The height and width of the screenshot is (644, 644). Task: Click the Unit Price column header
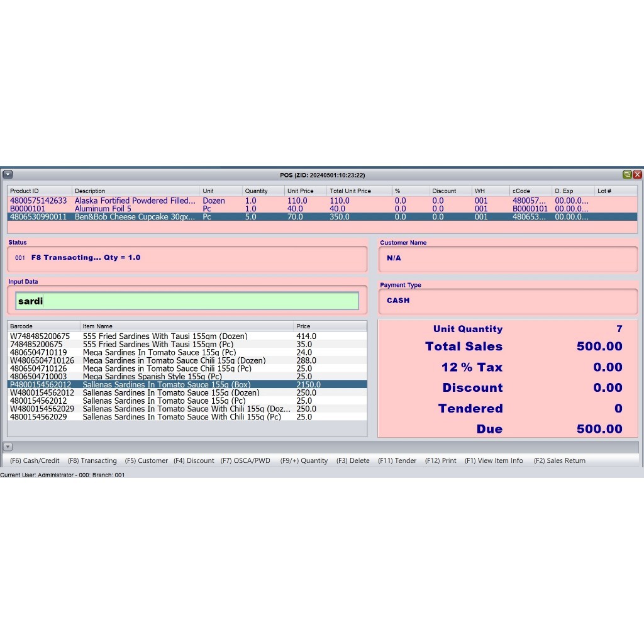(x=306, y=191)
